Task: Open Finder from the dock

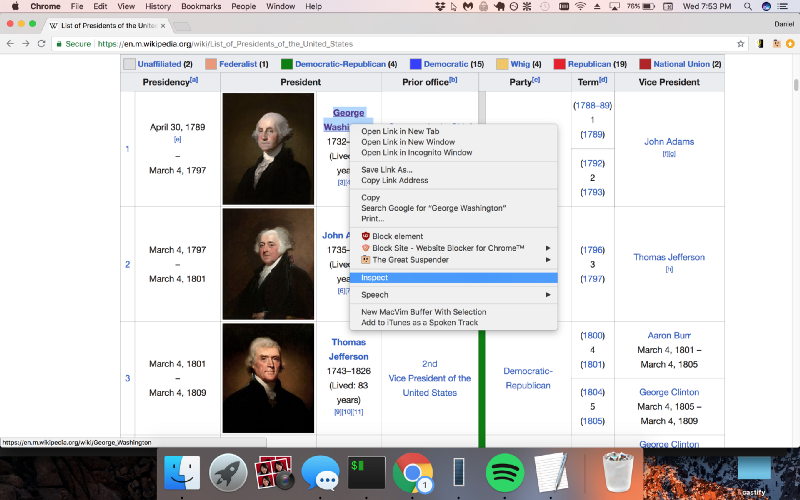Action: pyautogui.click(x=182, y=473)
